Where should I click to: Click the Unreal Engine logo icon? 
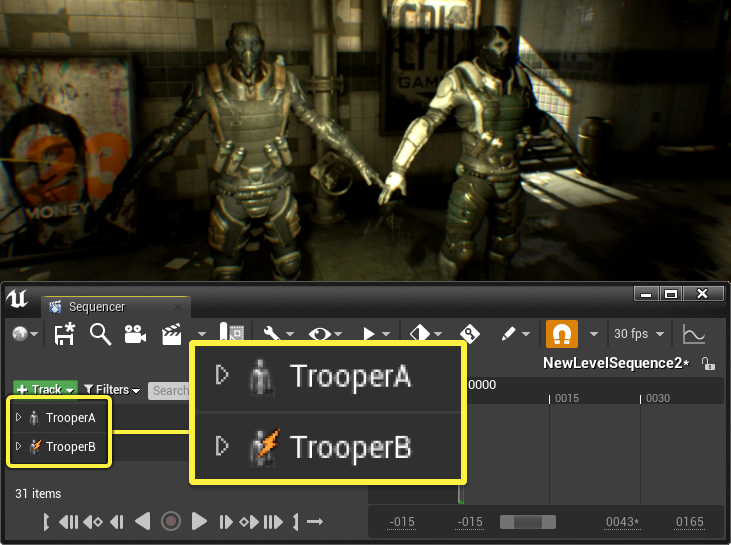click(x=17, y=299)
